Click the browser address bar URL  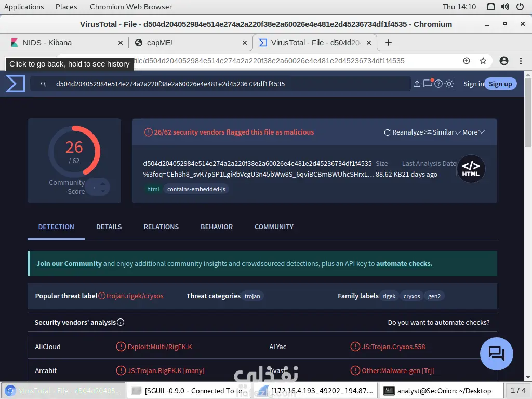coord(268,61)
